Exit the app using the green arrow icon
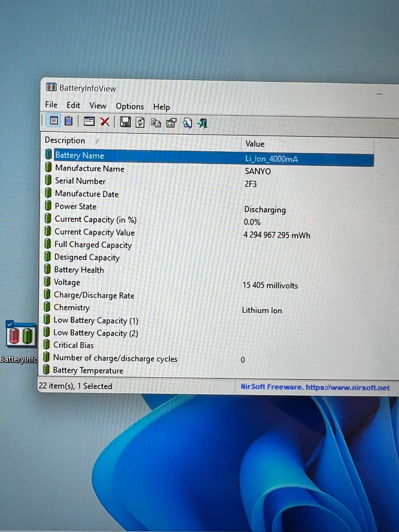Image resolution: width=399 pixels, height=532 pixels. [202, 124]
